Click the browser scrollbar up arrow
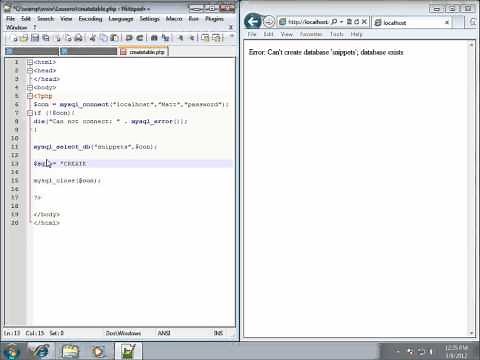480x360 pixels. tap(471, 45)
